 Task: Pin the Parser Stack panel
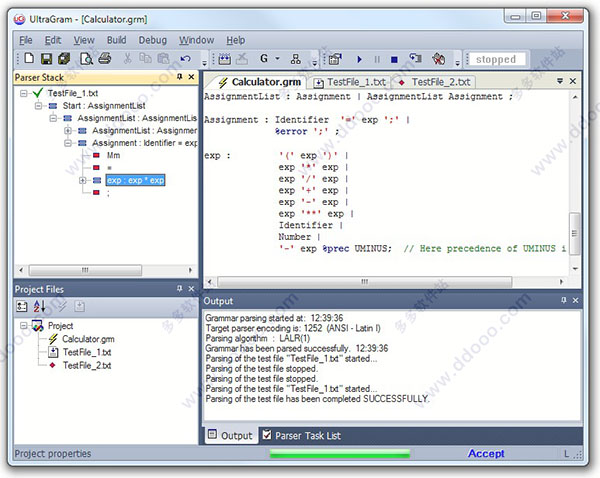[x=179, y=77]
